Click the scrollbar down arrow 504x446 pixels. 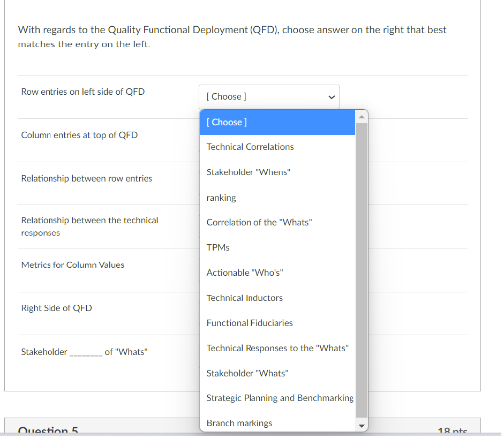coord(362,426)
